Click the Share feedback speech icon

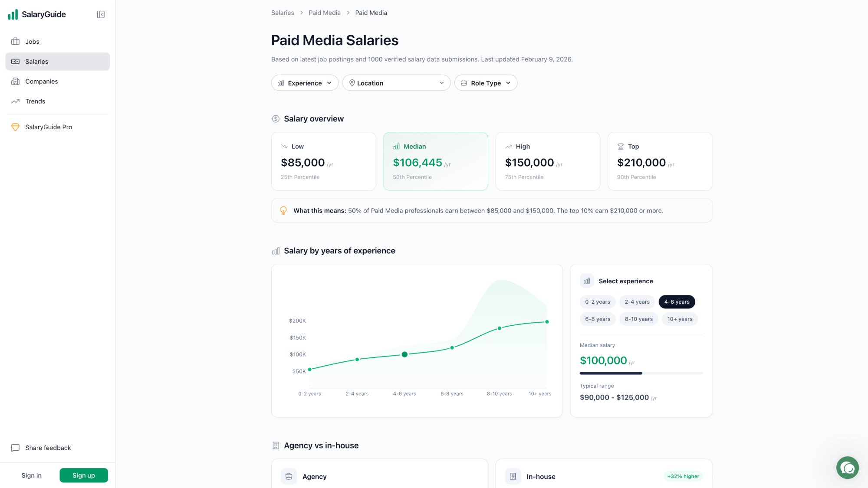tap(16, 448)
